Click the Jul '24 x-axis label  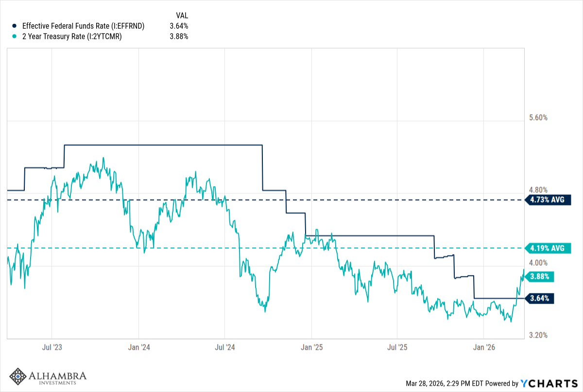pyautogui.click(x=224, y=347)
